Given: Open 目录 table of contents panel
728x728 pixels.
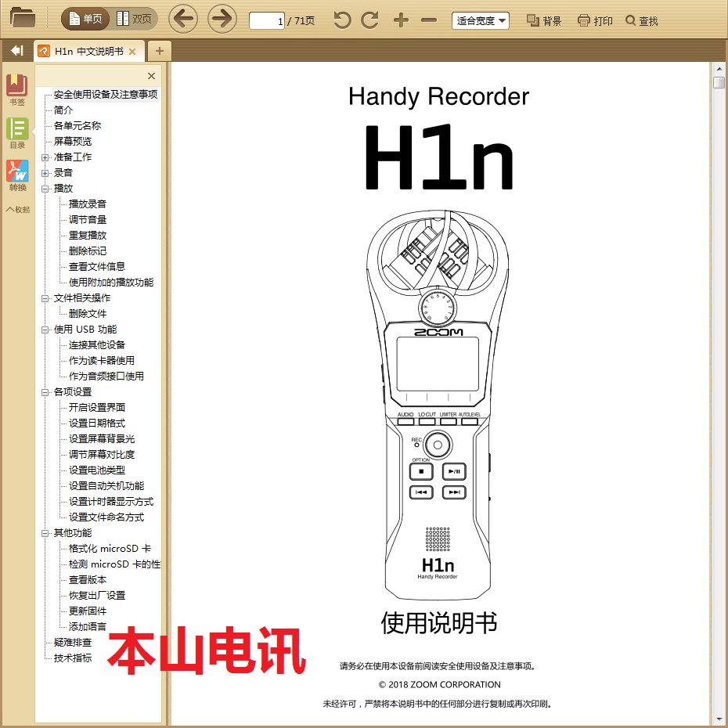Looking at the screenshot, I should pos(17,133).
